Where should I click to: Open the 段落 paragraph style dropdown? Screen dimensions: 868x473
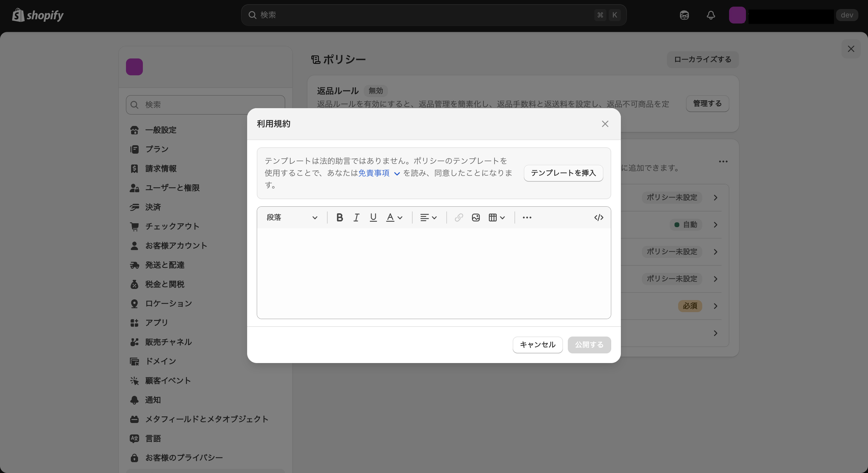(292, 217)
